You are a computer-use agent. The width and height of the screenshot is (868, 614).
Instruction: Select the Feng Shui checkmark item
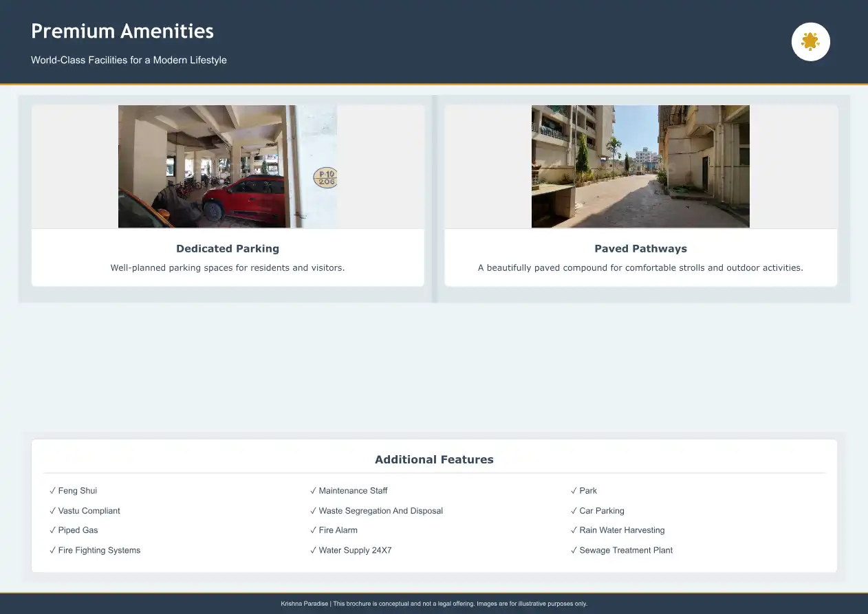74,491
